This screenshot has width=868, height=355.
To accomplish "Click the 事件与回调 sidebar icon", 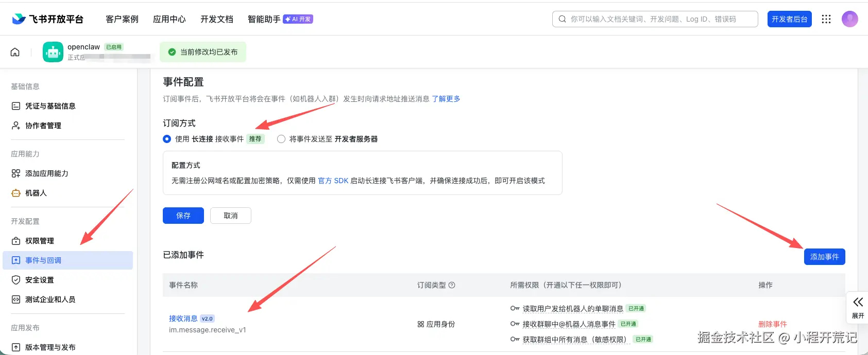I will (x=16, y=260).
